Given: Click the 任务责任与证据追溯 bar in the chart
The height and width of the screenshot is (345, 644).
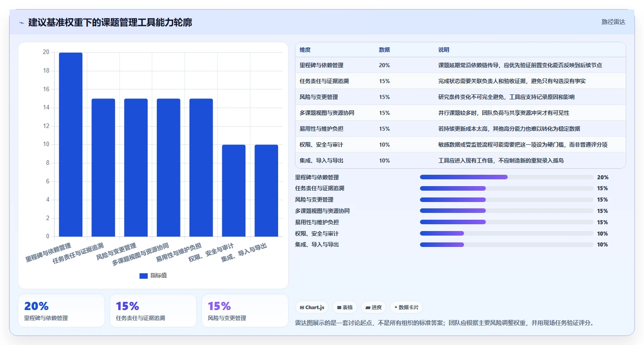Looking at the screenshot, I should (103, 168).
